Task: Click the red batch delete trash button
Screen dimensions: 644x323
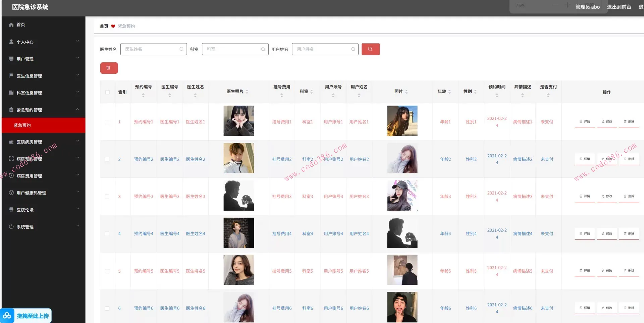Action: pyautogui.click(x=109, y=68)
